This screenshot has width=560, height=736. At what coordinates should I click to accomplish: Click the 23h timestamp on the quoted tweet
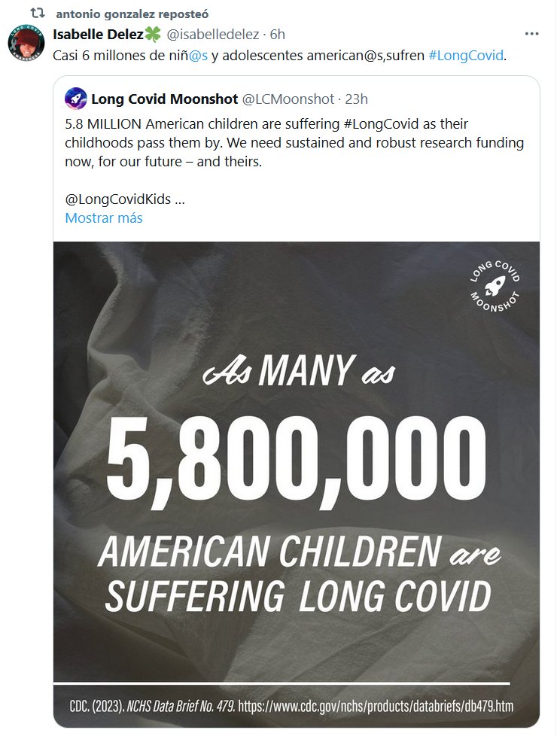pyautogui.click(x=356, y=99)
